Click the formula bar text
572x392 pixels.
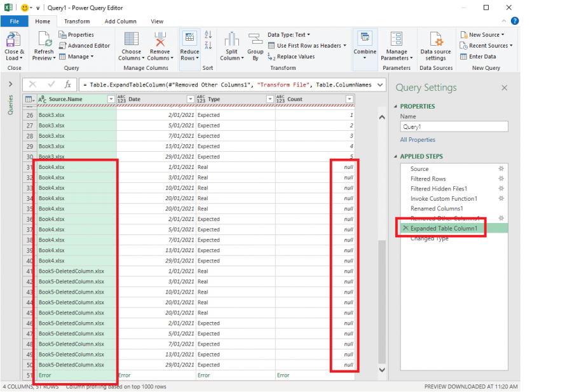[x=227, y=85]
